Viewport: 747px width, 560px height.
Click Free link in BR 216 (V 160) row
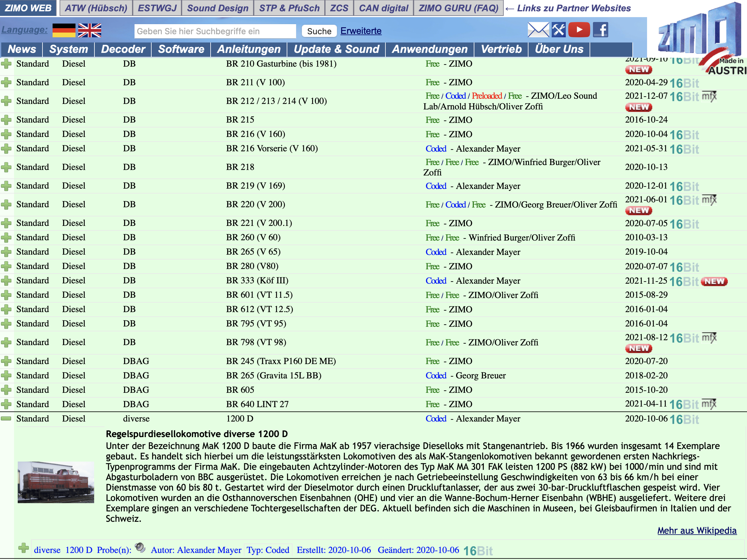[x=432, y=134]
